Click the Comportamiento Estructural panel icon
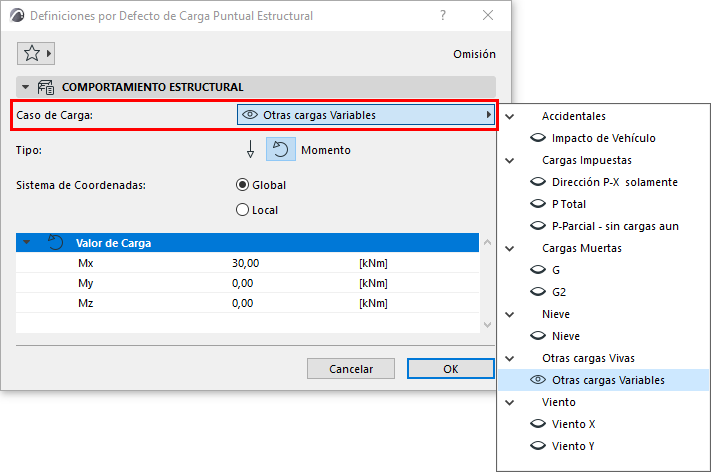The image size is (711, 473). tap(46, 87)
